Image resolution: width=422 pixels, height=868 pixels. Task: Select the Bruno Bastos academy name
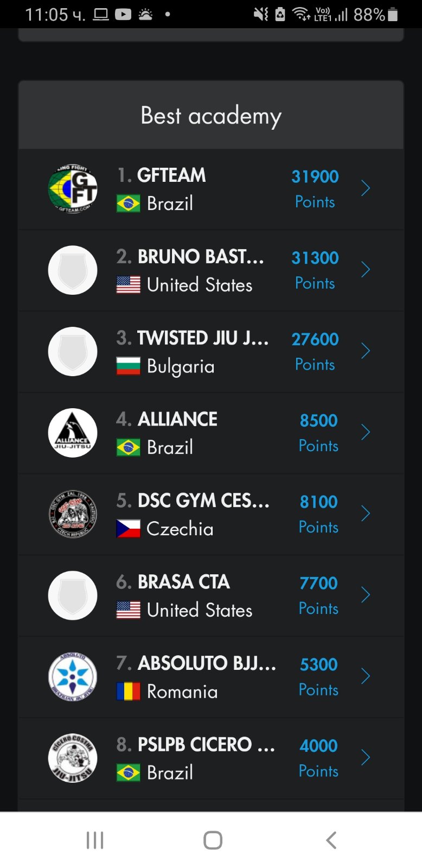tap(201, 256)
